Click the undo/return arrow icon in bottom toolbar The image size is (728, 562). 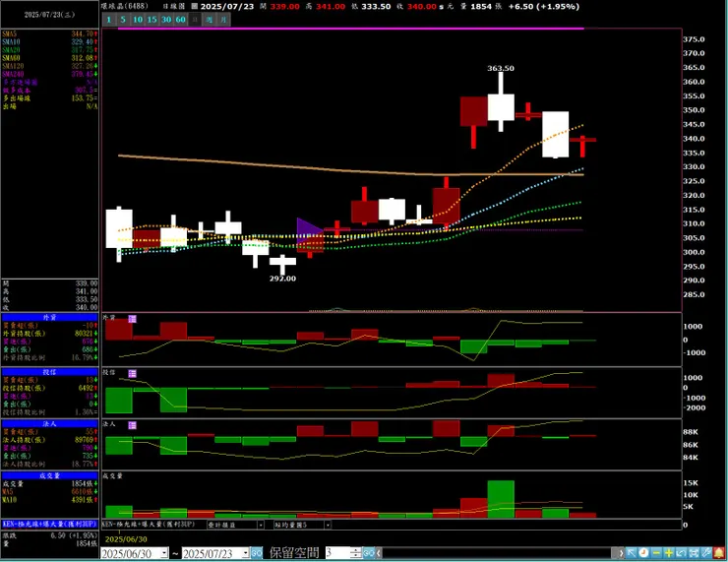681,553
